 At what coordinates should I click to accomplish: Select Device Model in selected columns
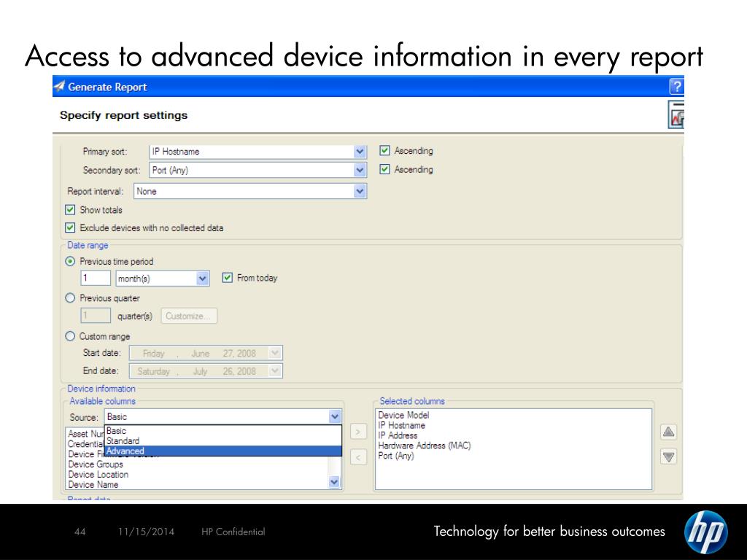click(403, 415)
